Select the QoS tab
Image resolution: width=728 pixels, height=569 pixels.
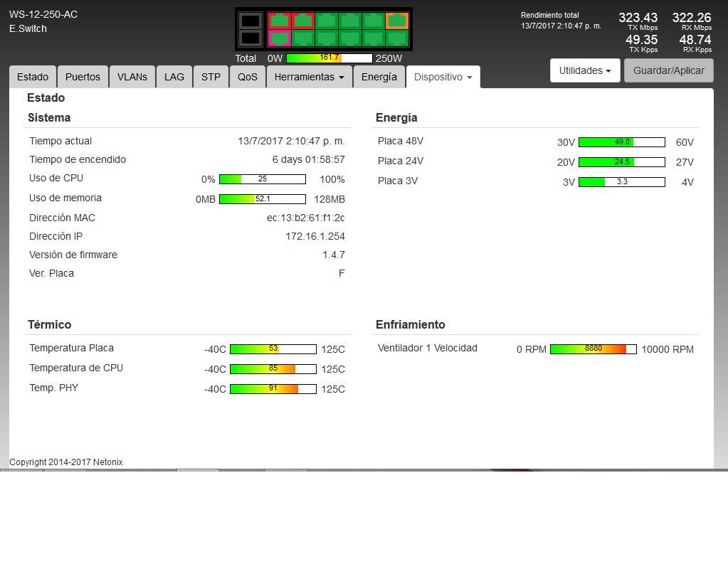coord(247,77)
